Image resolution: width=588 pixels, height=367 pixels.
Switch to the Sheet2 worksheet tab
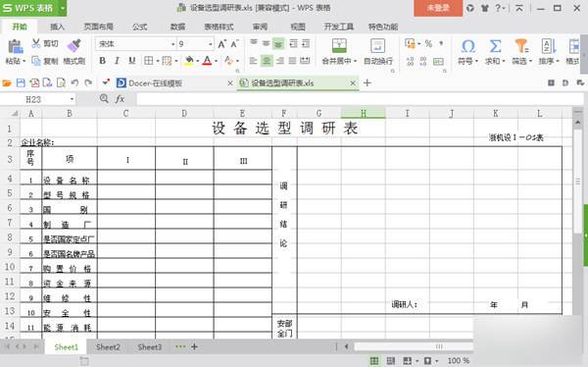108,347
